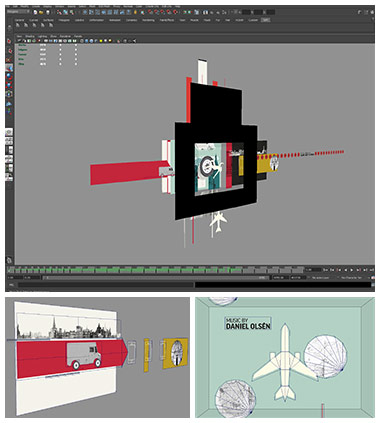The width and height of the screenshot is (380, 423).
Task: Click the Save scene icon in status line
Action: tap(48, 12)
